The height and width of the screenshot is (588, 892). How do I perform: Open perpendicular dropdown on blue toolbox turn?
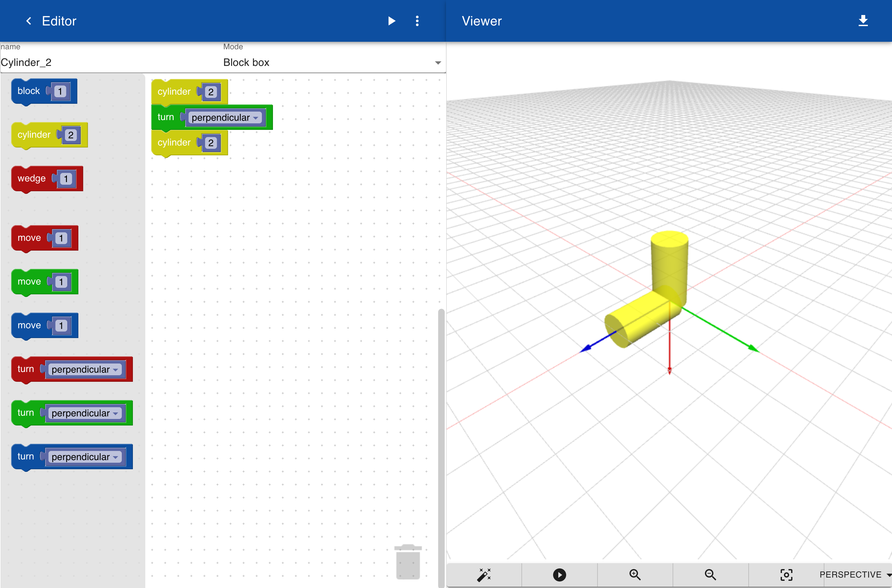(x=85, y=457)
